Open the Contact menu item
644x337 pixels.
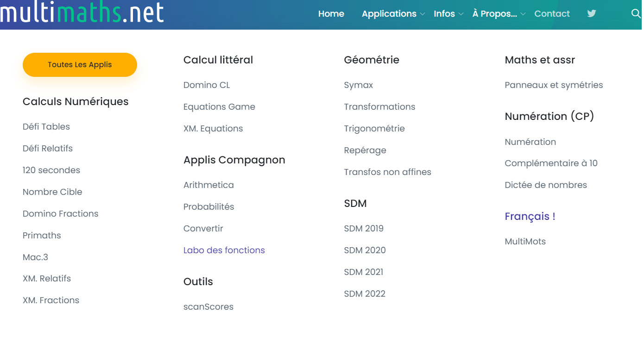click(x=552, y=14)
